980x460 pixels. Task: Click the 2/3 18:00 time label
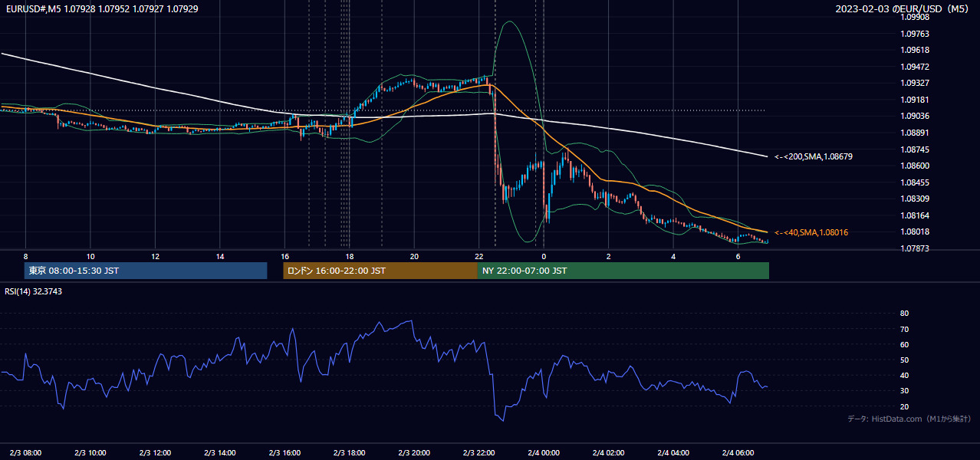pos(349,453)
